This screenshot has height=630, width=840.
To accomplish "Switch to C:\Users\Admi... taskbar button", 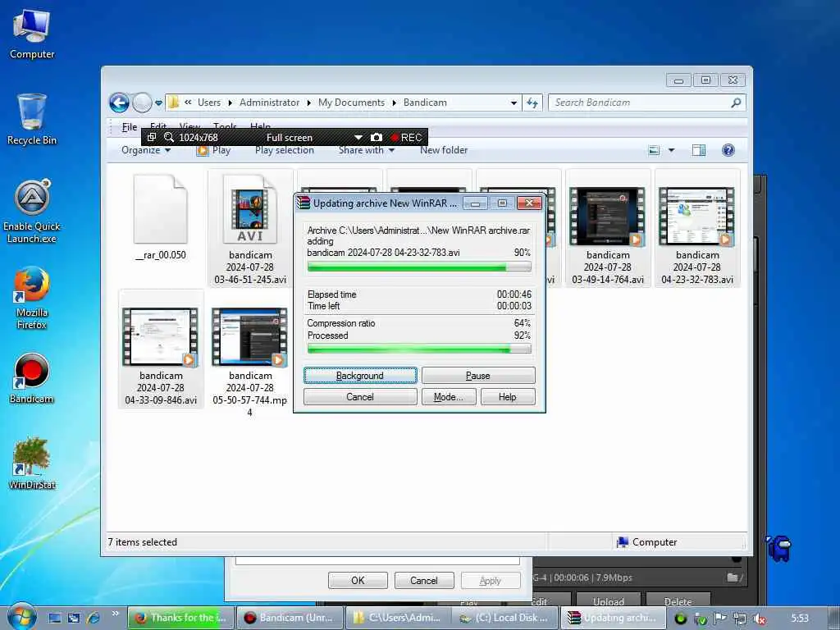I will (398, 618).
